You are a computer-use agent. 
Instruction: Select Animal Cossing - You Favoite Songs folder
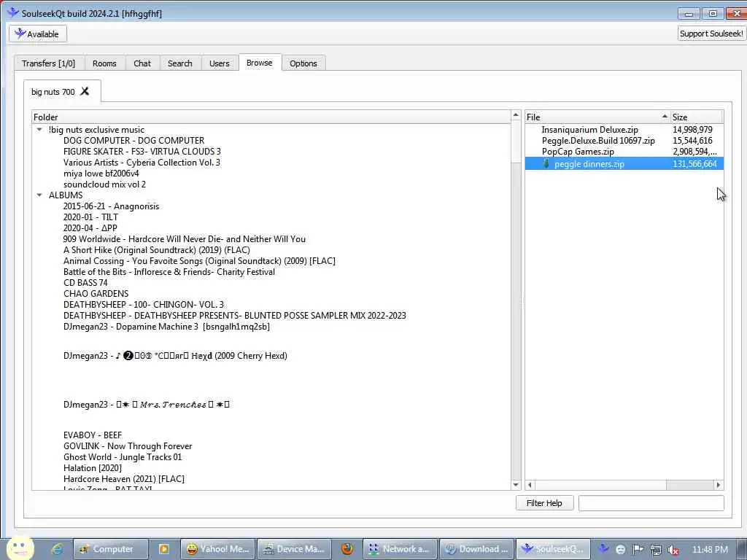click(x=199, y=261)
